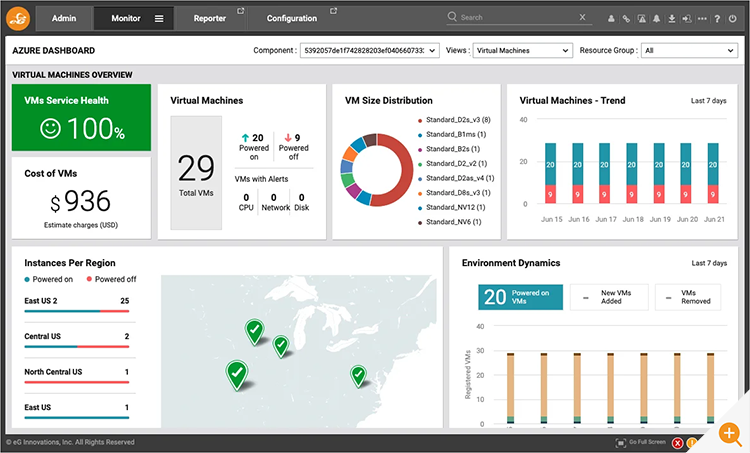Click the red critical alert icon in footer
This screenshot has height=453, width=750.
677,442
